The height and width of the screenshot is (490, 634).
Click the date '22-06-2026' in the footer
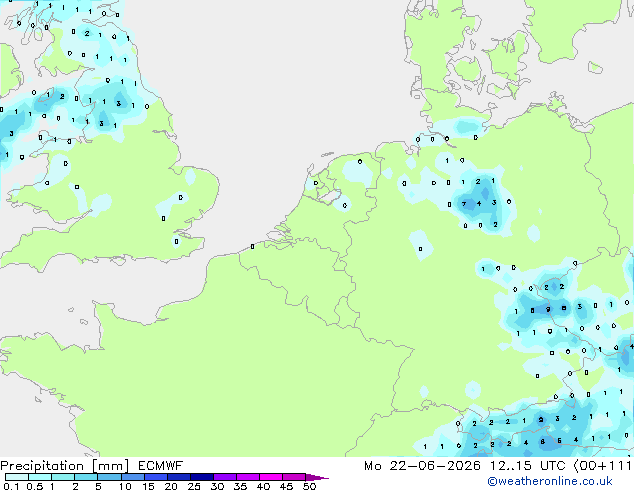pyautogui.click(x=435, y=466)
